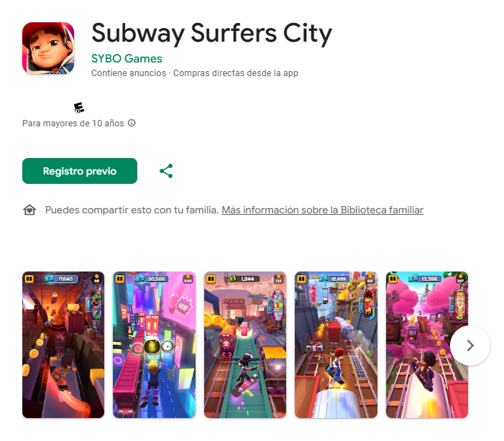The width and height of the screenshot is (504, 441).
Task: Open the fourth screenshot with construction cranes
Action: [x=336, y=345]
